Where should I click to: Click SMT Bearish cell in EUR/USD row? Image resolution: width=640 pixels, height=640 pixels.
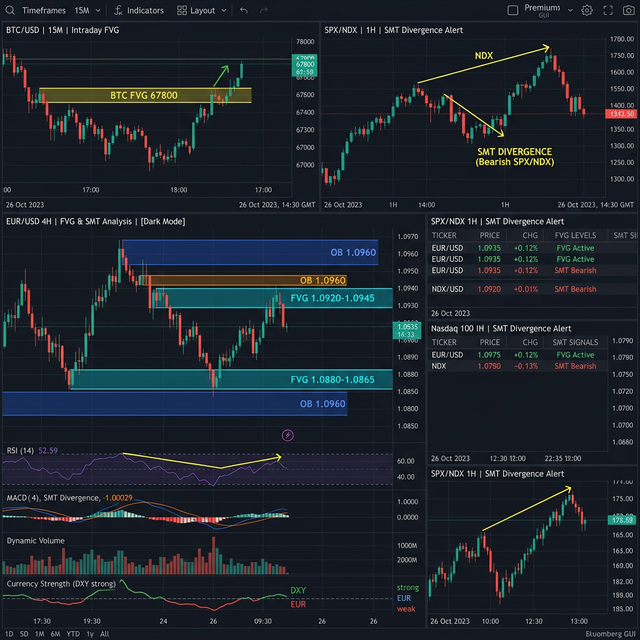pyautogui.click(x=575, y=270)
